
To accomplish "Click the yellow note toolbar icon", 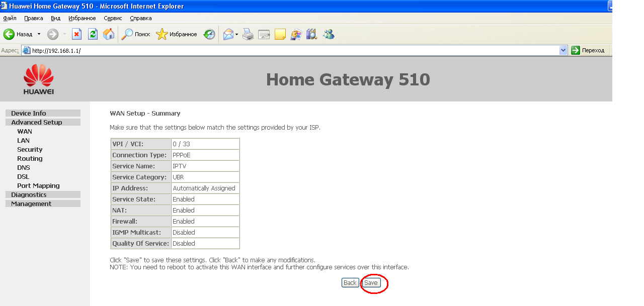I will tap(280, 34).
